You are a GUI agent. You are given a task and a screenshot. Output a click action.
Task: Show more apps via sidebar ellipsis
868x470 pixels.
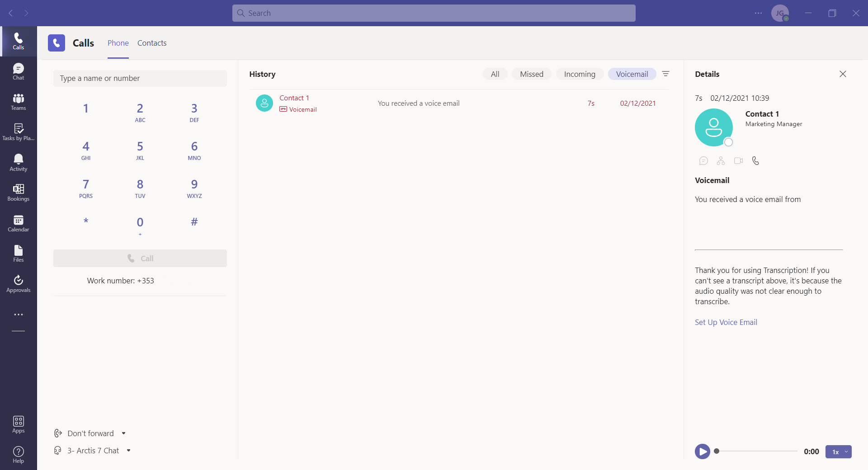tap(19, 315)
